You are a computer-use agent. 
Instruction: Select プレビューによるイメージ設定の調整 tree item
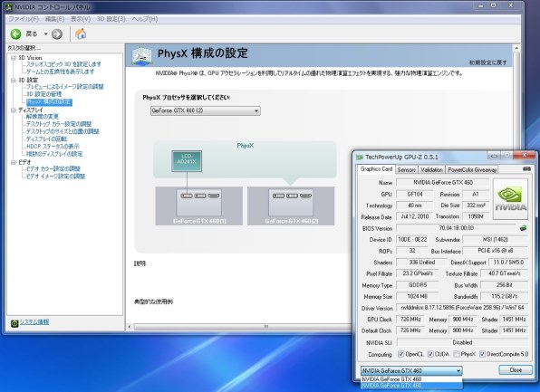click(x=65, y=87)
